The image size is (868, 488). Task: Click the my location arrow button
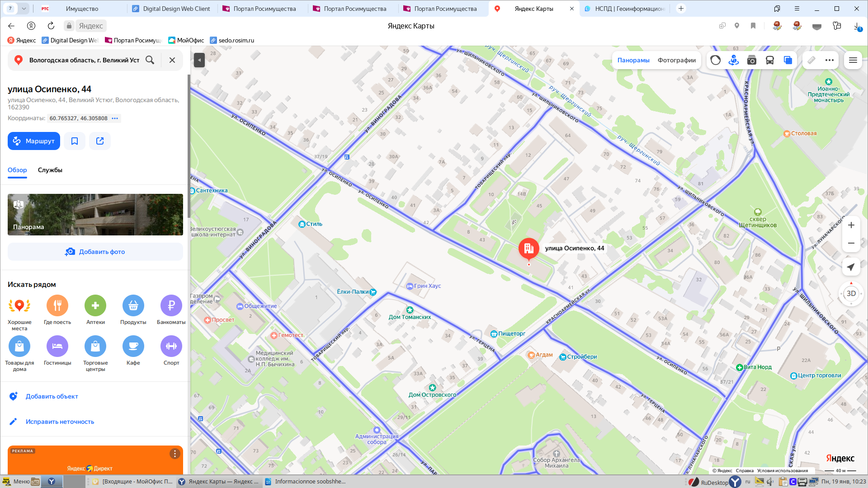point(851,267)
